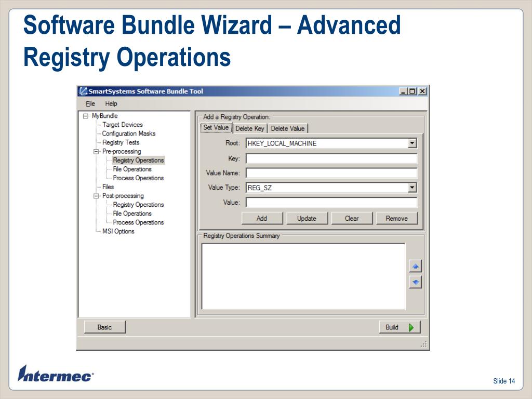Image resolution: width=532 pixels, height=399 pixels.
Task: Minimize the Software Bundle Tool window
Action: click(x=403, y=91)
